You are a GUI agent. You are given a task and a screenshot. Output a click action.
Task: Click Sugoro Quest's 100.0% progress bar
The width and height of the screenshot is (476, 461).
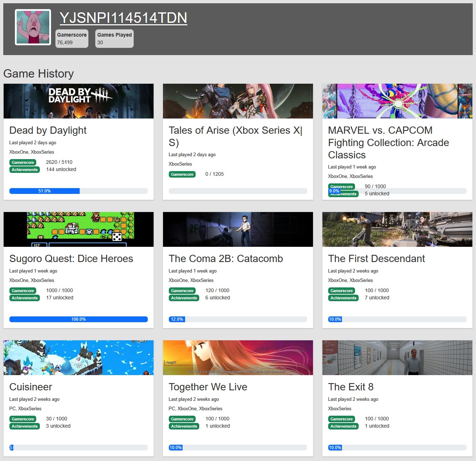79,319
